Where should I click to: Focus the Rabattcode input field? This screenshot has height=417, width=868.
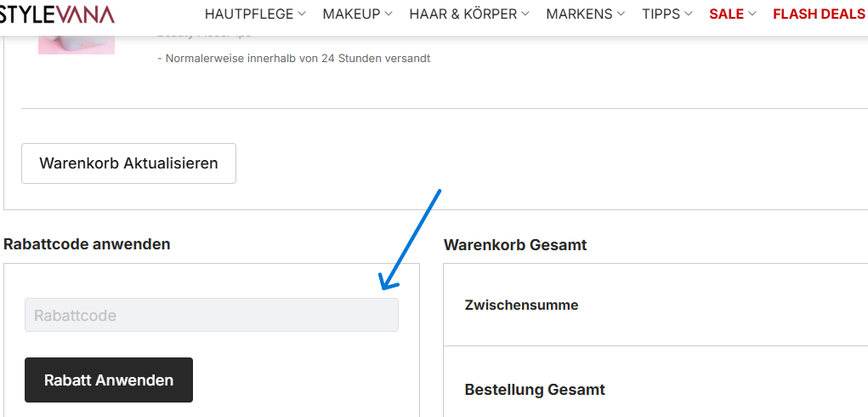[212, 315]
